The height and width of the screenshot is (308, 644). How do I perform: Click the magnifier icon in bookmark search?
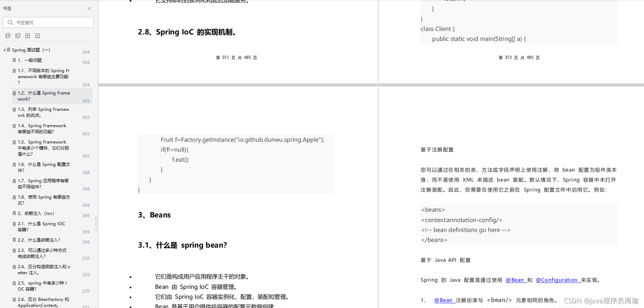[x=10, y=22]
